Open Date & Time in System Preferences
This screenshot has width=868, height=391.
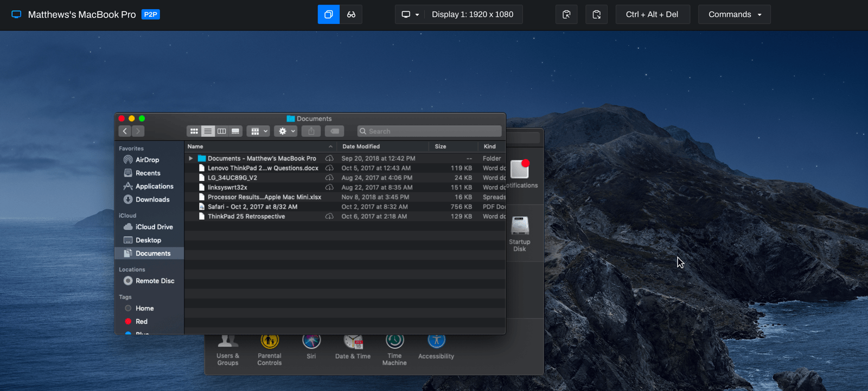[353, 347]
